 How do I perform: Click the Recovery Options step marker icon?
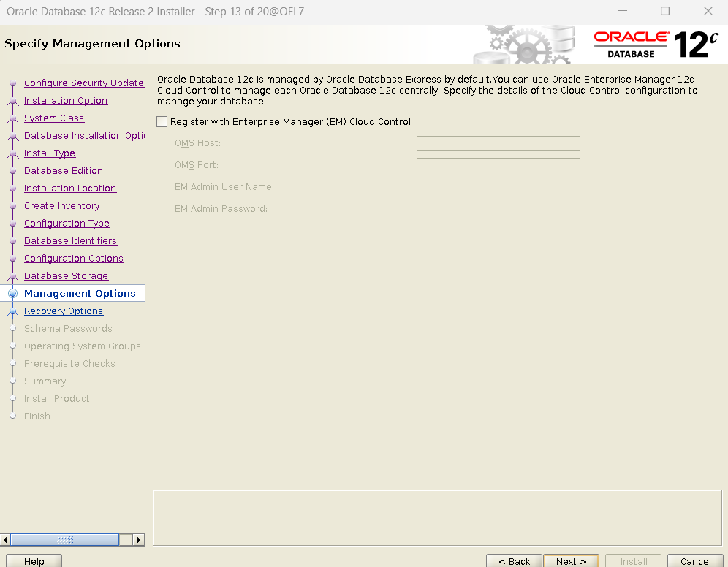click(x=13, y=312)
